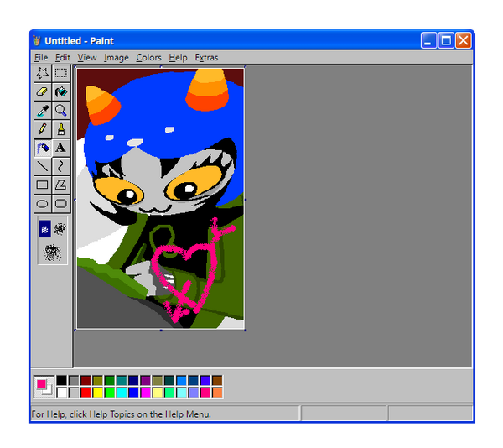Activate the Pick Color eyedropper
This screenshot has height=448, width=503.
(x=43, y=111)
